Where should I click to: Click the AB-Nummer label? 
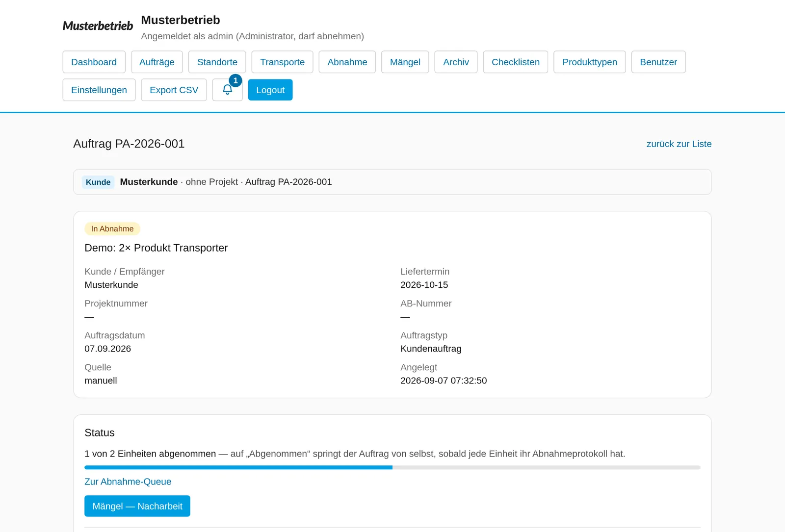coord(426,304)
